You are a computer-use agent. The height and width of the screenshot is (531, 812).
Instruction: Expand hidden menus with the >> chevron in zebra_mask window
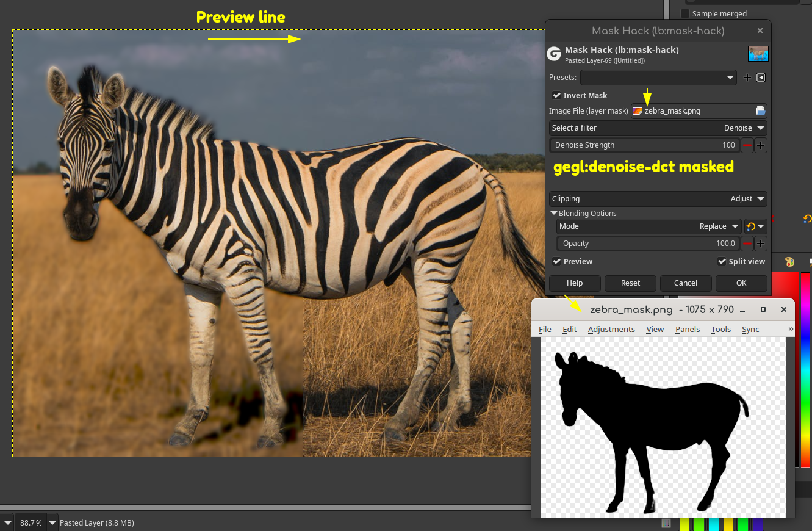coord(791,329)
